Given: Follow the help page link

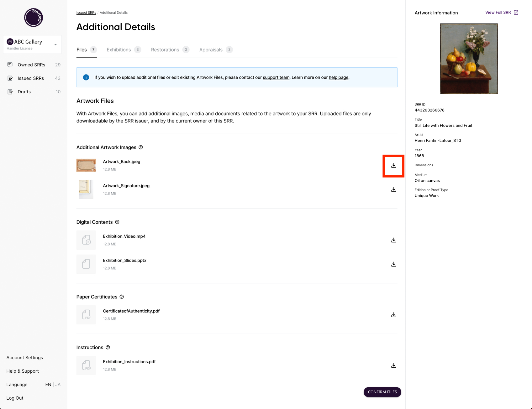Looking at the screenshot, I should (x=339, y=77).
